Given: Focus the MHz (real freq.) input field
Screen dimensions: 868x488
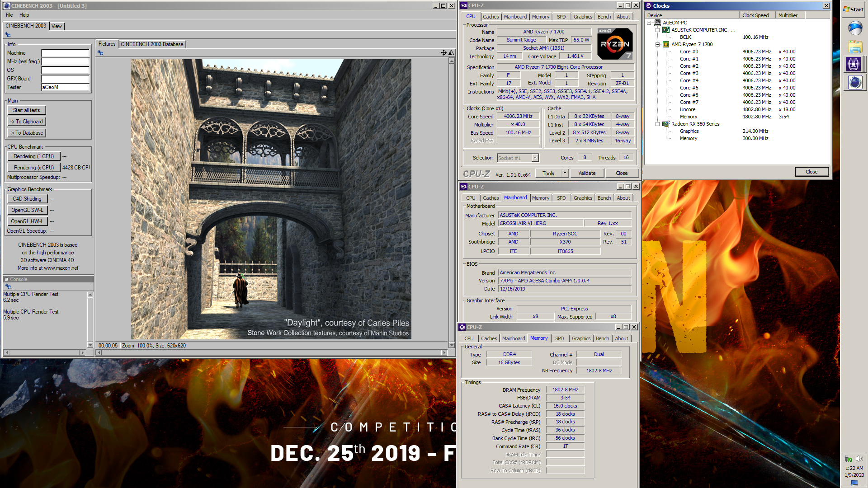Looking at the screenshot, I should click(66, 61).
